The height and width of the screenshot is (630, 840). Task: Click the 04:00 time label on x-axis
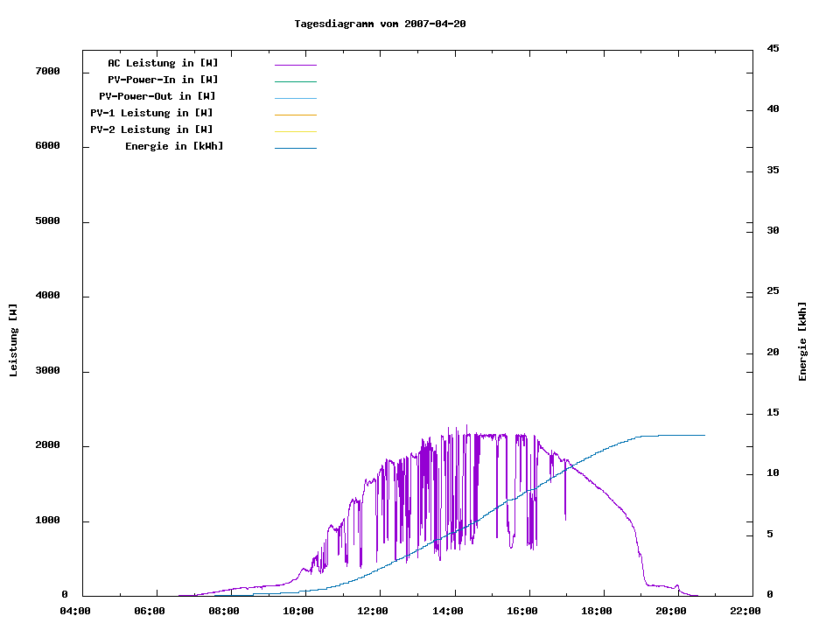coord(75,611)
